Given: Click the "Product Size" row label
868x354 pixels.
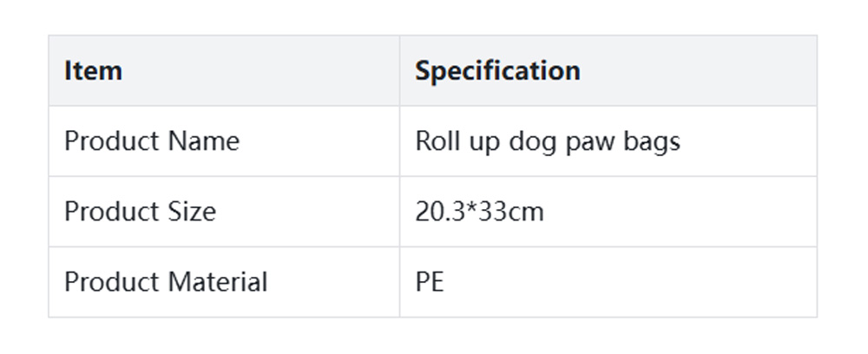Looking at the screenshot, I should (x=140, y=211).
